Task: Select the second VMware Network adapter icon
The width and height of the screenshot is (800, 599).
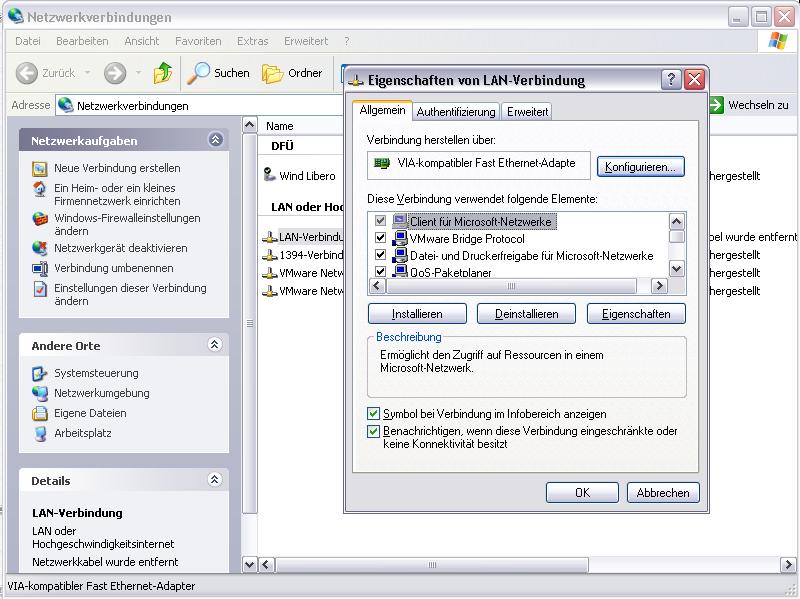Action: coord(269,291)
